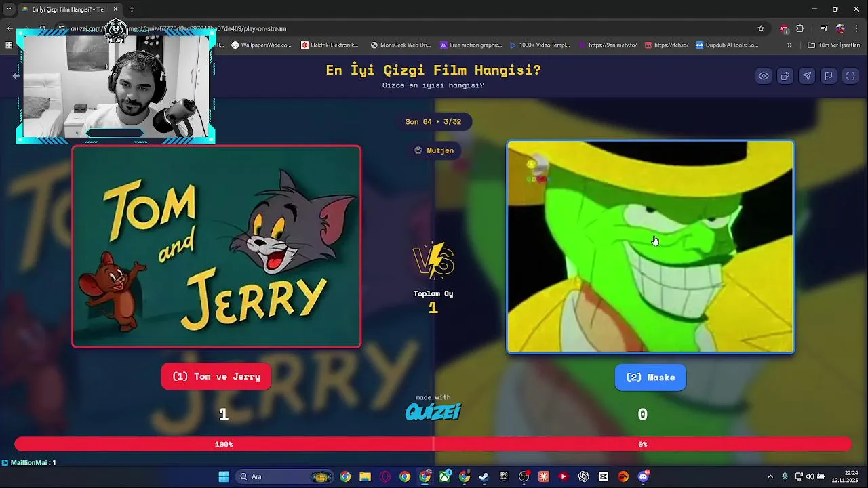Open Steam from the taskbar
The image size is (868, 488).
(484, 476)
